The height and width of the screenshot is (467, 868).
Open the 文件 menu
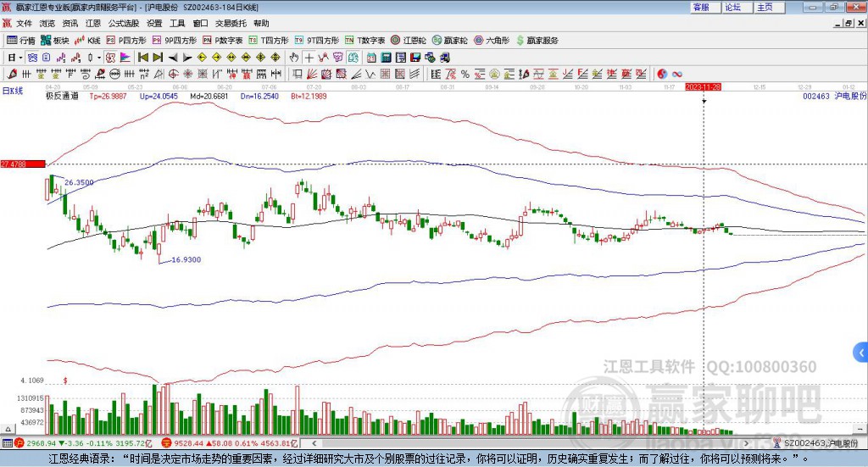[x=24, y=23]
